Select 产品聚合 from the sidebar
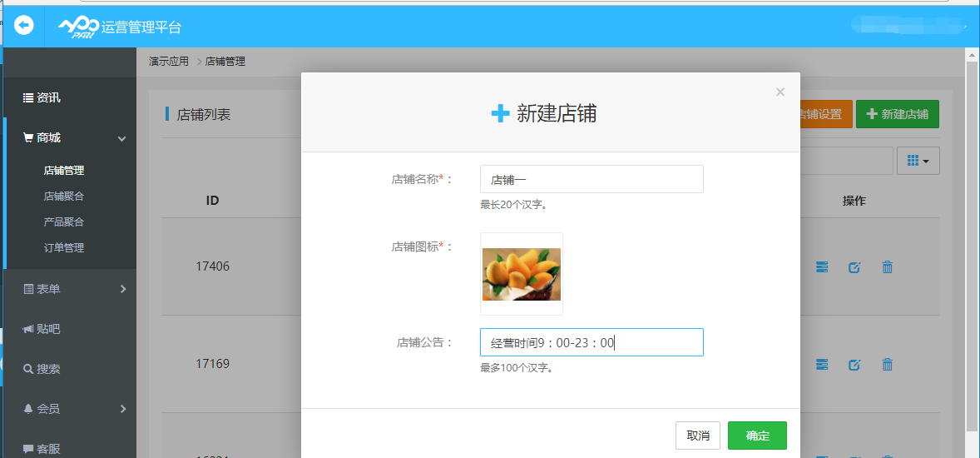Image resolution: width=980 pixels, height=458 pixels. point(64,222)
